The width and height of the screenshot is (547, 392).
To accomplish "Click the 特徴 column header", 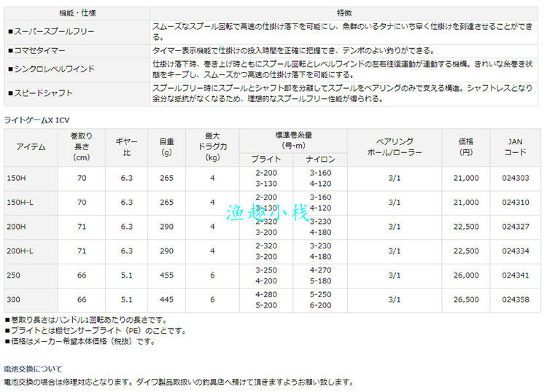I will coord(344,13).
